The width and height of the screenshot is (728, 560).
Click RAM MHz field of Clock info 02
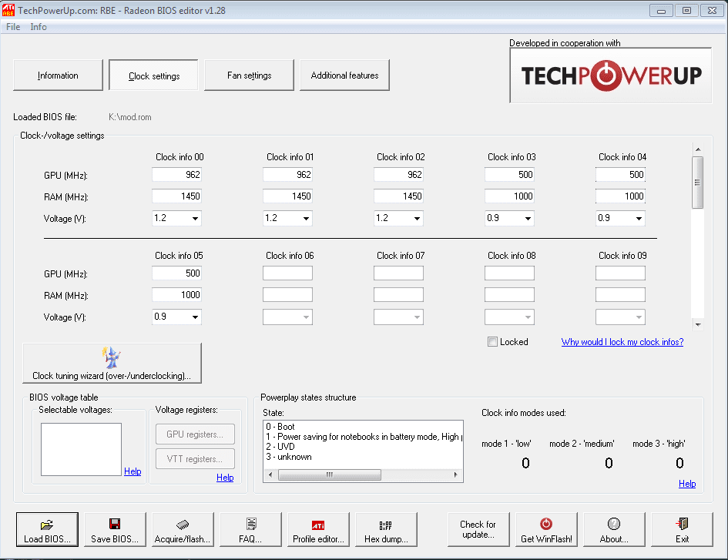[x=398, y=196]
